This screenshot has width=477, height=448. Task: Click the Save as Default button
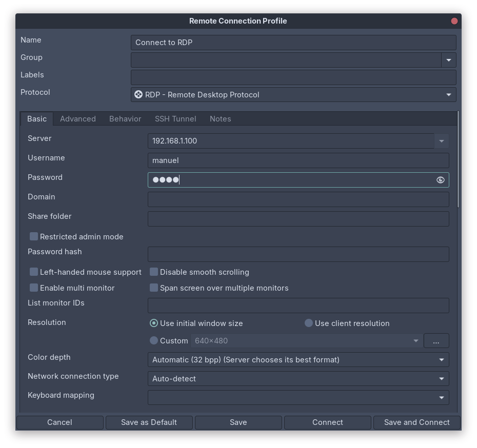[x=149, y=422]
